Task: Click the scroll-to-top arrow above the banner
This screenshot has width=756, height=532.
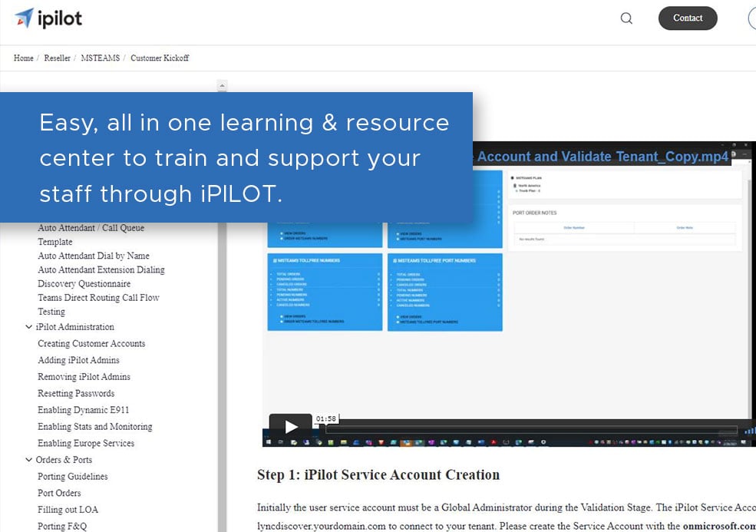Action: pyautogui.click(x=222, y=86)
